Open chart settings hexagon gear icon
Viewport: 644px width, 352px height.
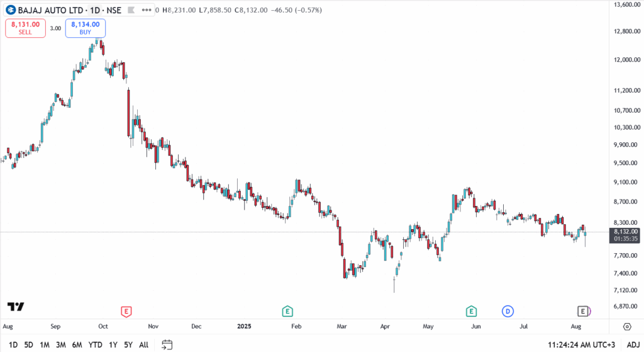click(627, 327)
